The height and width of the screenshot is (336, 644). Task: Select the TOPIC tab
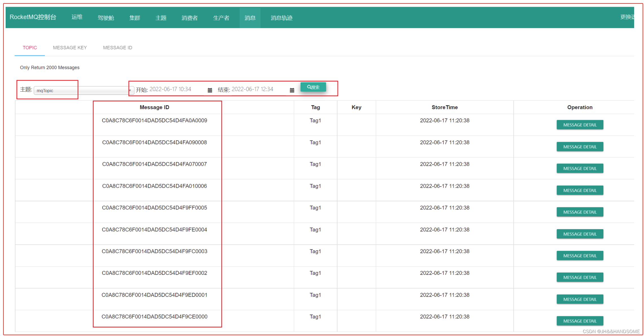pos(30,48)
